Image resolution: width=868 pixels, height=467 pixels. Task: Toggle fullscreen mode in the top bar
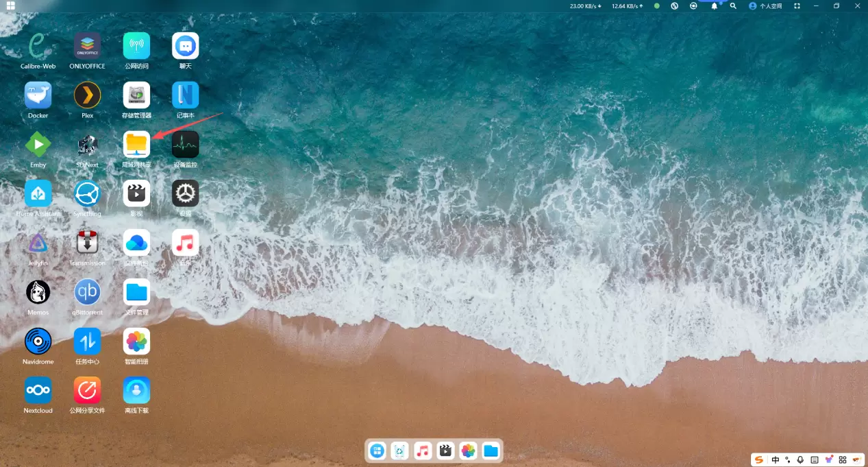(797, 5)
